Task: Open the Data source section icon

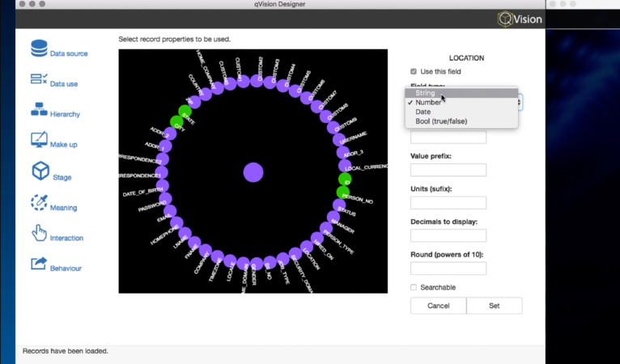Action: (x=39, y=49)
